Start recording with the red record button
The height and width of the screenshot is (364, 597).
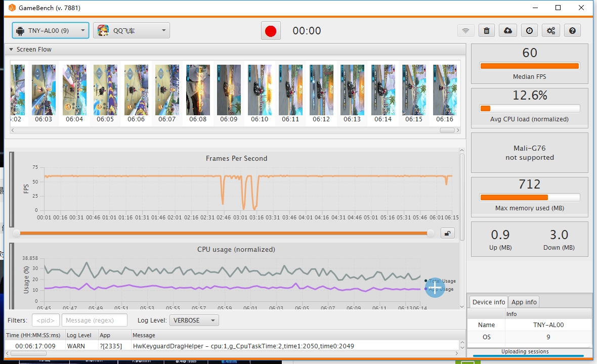271,31
